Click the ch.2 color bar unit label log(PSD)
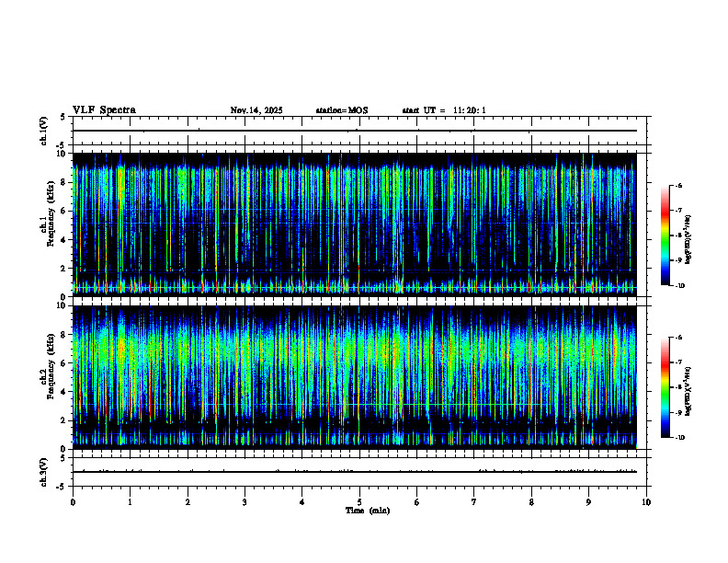Image resolution: width=728 pixels, height=563 pixels. click(x=688, y=392)
